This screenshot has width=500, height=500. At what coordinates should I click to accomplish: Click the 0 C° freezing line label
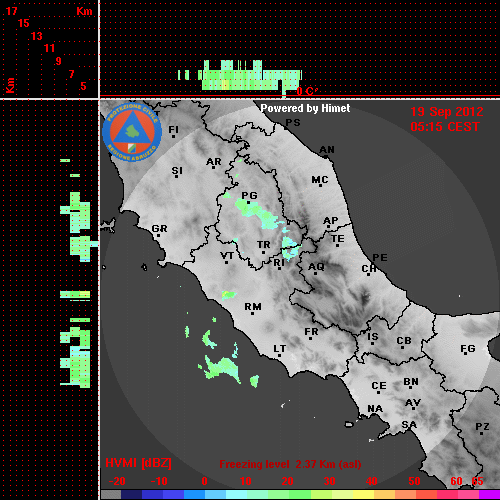[307, 91]
